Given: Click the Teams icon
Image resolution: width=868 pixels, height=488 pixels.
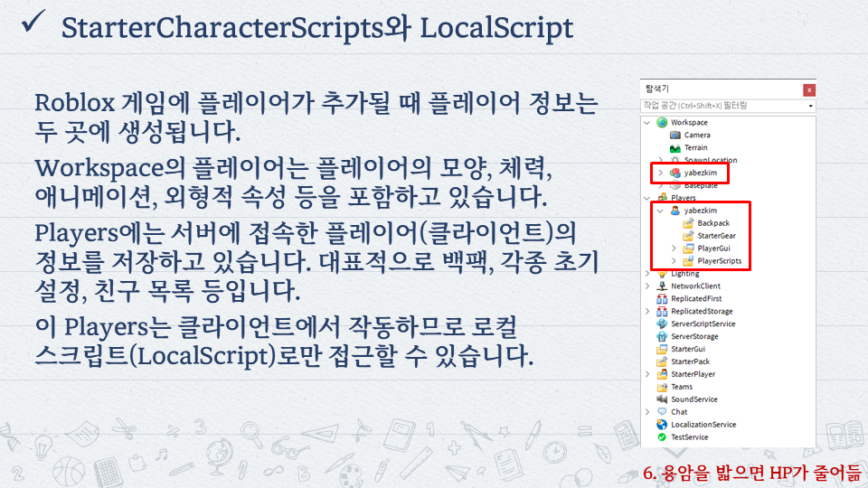Looking at the screenshot, I should click(x=662, y=387).
